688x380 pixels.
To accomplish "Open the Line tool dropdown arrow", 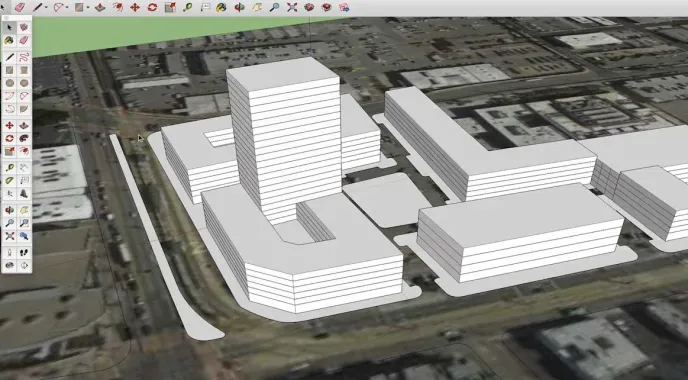I will 46,7.
